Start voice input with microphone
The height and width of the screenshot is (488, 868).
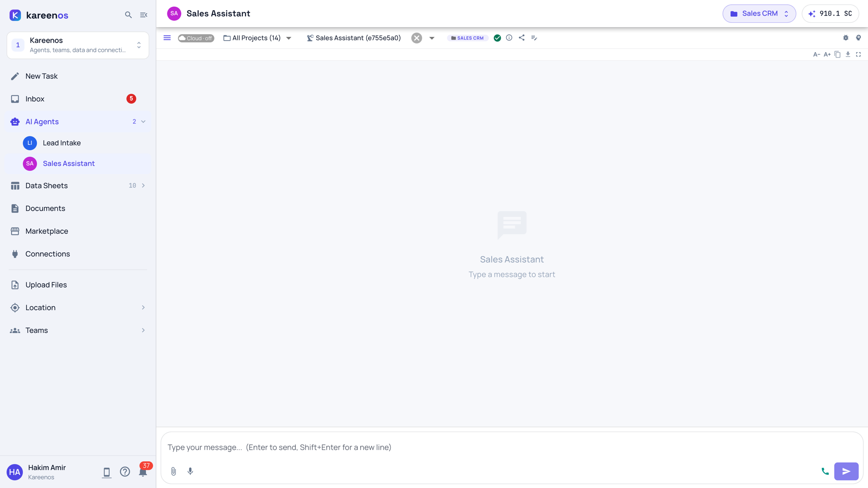coord(190,471)
